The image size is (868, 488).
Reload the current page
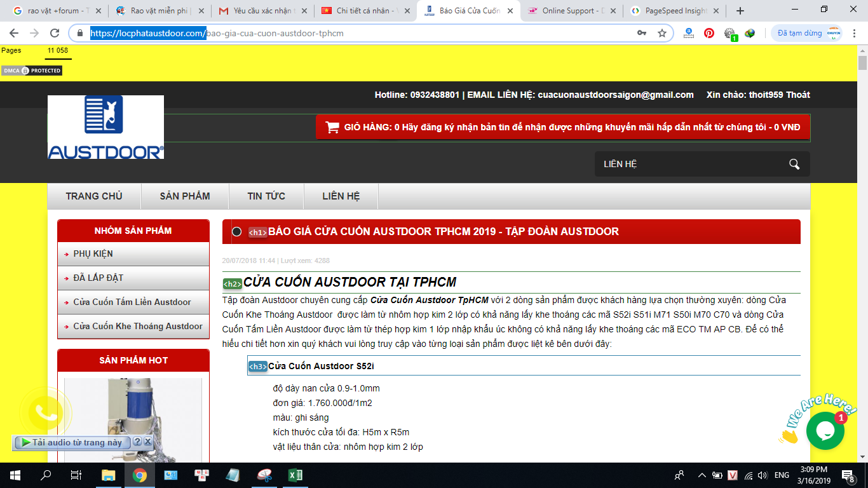pos(55,33)
